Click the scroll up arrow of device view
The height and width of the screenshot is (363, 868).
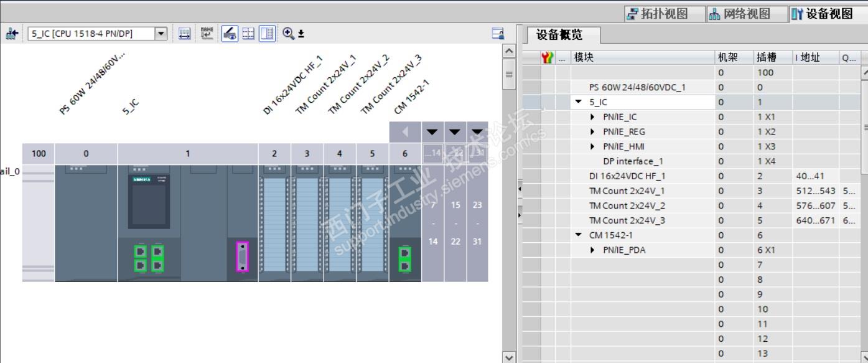[508, 50]
